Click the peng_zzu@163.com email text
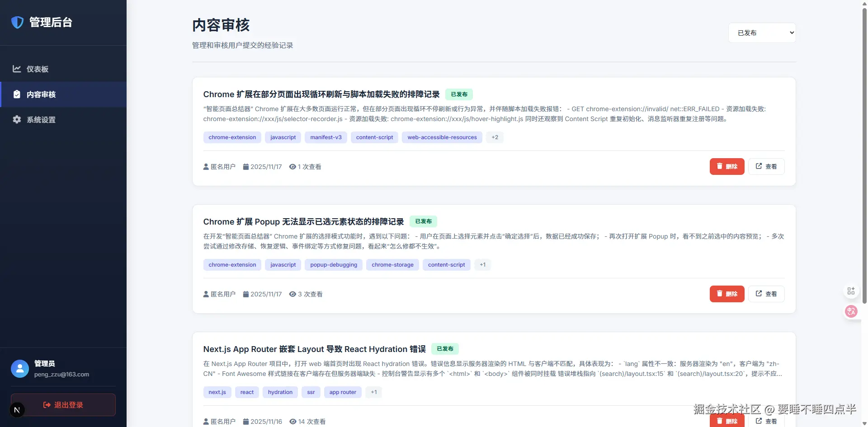868x427 pixels. pos(61,374)
